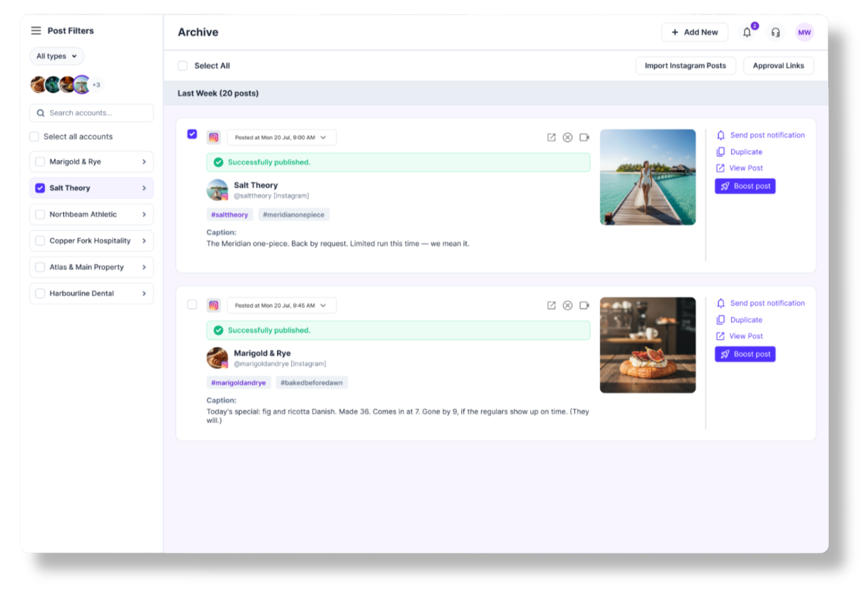Open the MW profile avatar
The width and height of the screenshot is (868, 597).
(x=804, y=32)
